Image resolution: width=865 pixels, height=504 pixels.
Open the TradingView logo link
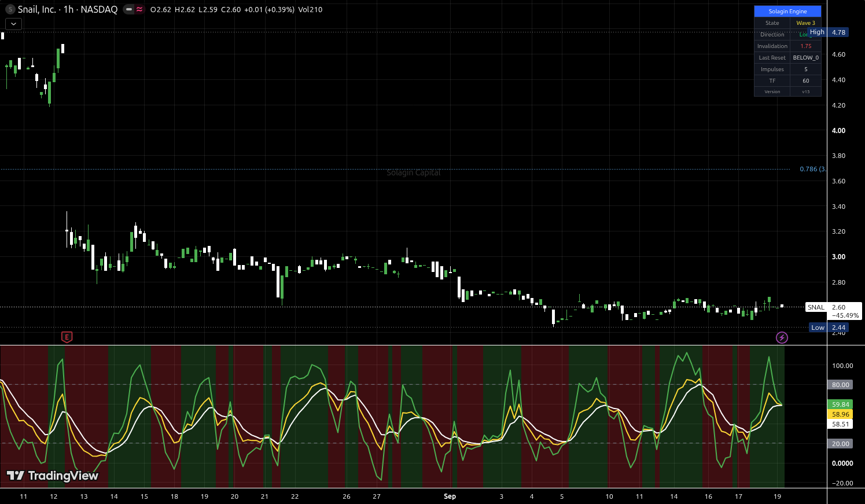pos(53,476)
